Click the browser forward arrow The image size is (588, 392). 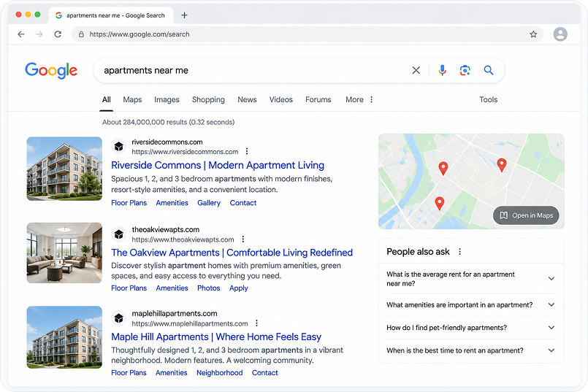click(39, 34)
